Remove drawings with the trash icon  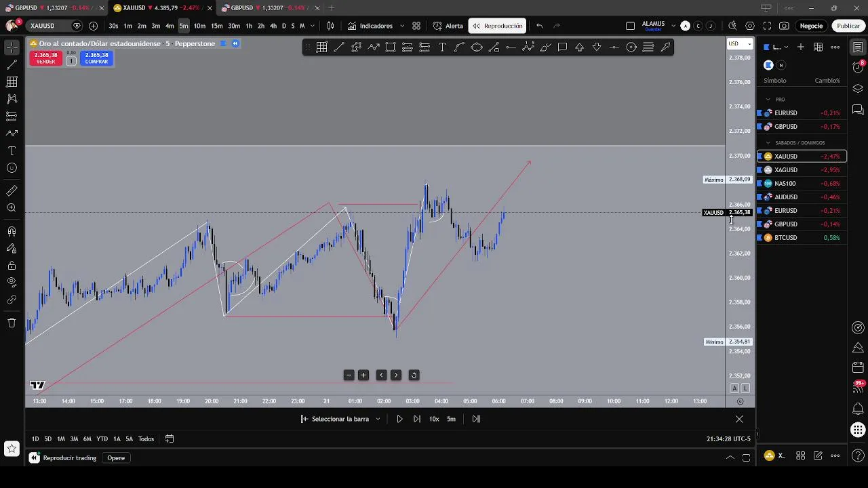point(12,323)
